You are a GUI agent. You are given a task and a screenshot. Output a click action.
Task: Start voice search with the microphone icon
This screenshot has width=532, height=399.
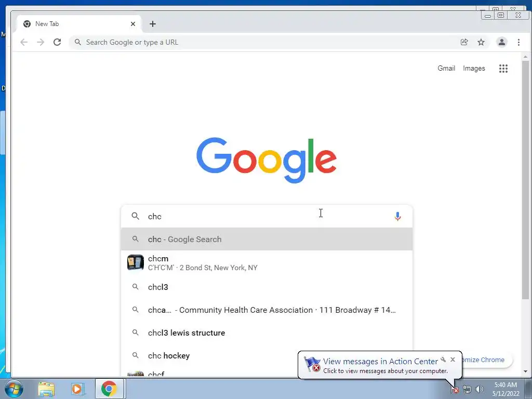tap(397, 216)
